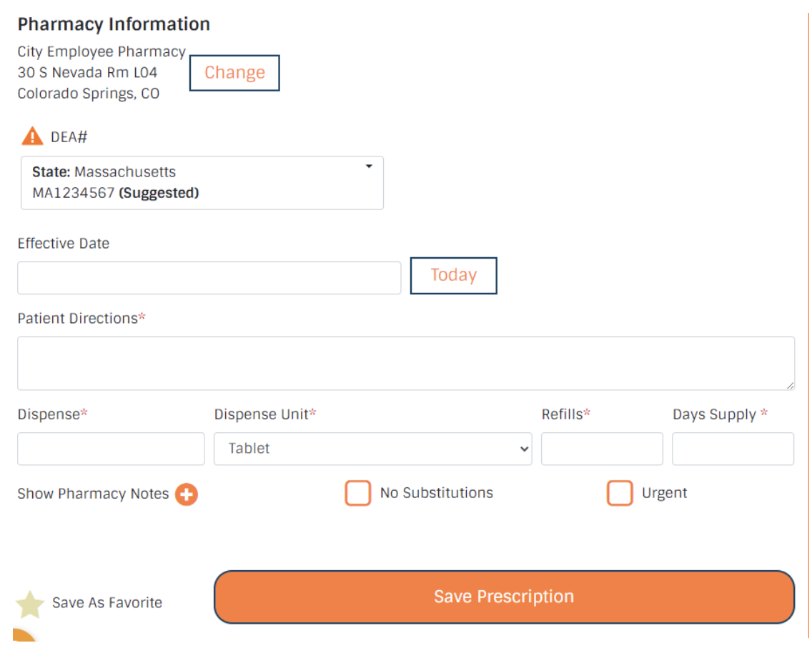Click the Save As Favorite star icon
Image resolution: width=812 pixels, height=653 pixels.
click(30, 604)
